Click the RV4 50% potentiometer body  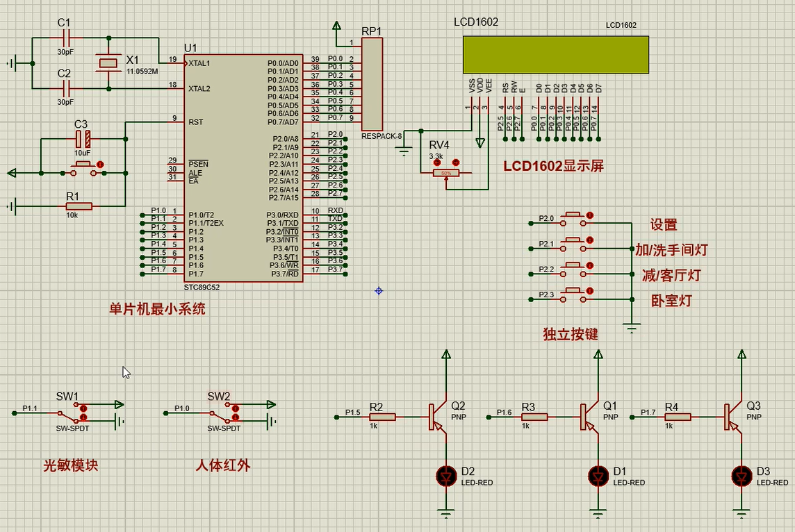coord(446,173)
